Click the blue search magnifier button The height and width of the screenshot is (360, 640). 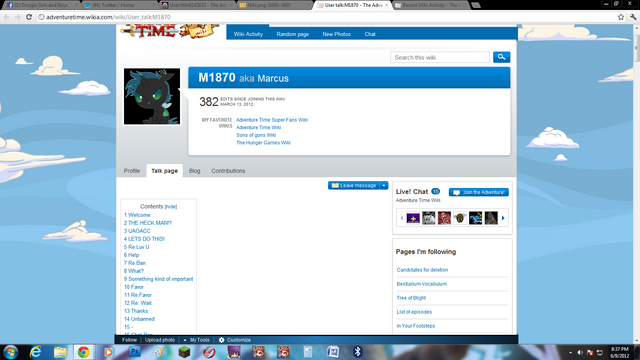pos(501,57)
